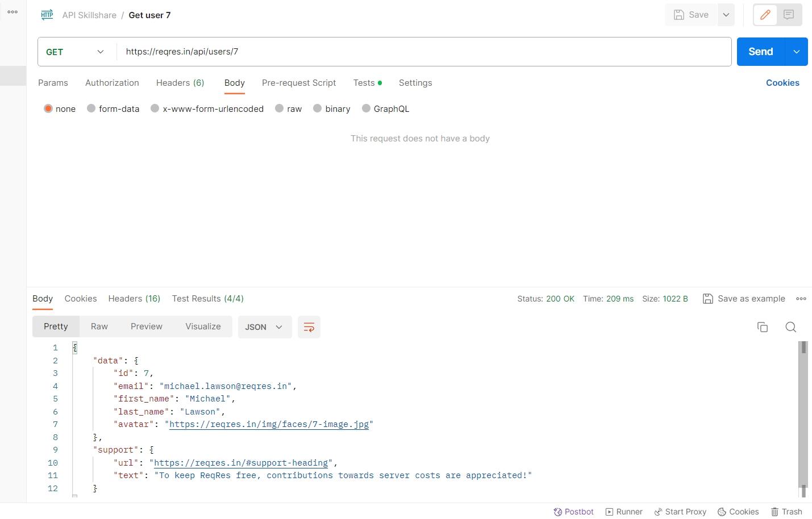
Task: Open the Tests tab
Action: point(367,83)
